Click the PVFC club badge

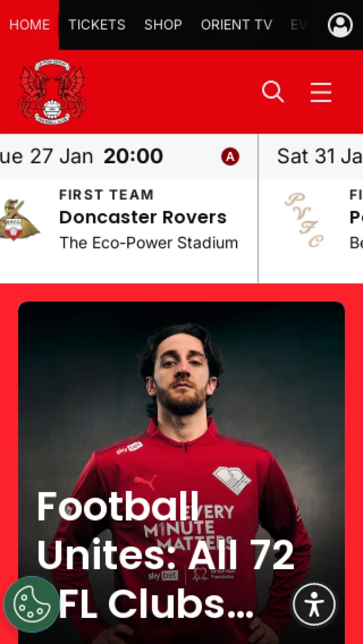click(304, 221)
